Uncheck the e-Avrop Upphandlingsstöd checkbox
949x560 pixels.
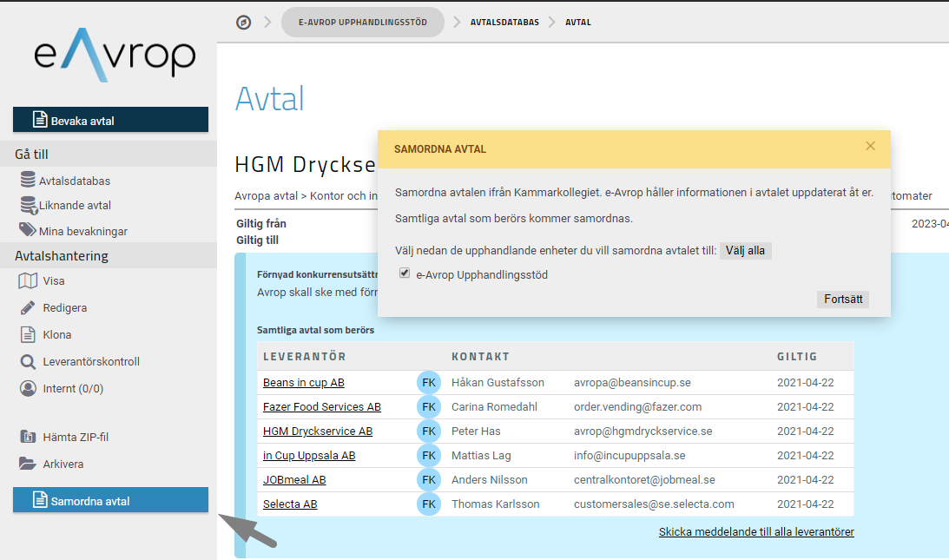[405, 273]
